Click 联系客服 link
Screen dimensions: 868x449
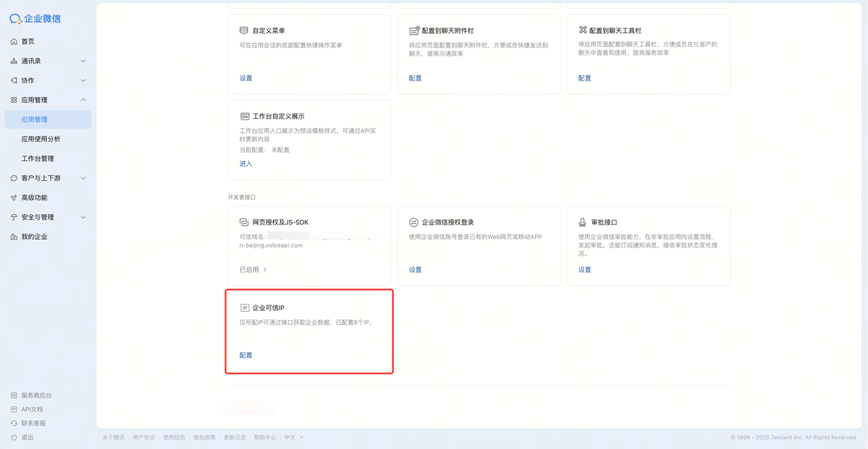[33, 423]
